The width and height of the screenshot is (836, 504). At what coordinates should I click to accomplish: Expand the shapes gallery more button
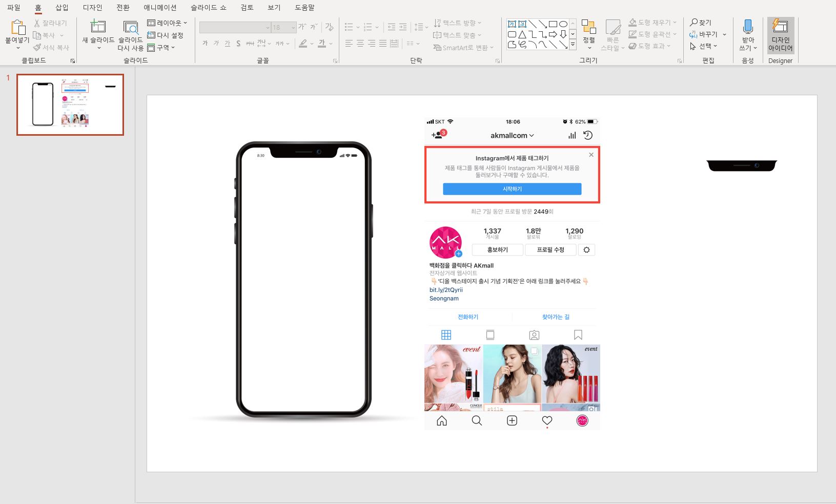click(x=573, y=45)
